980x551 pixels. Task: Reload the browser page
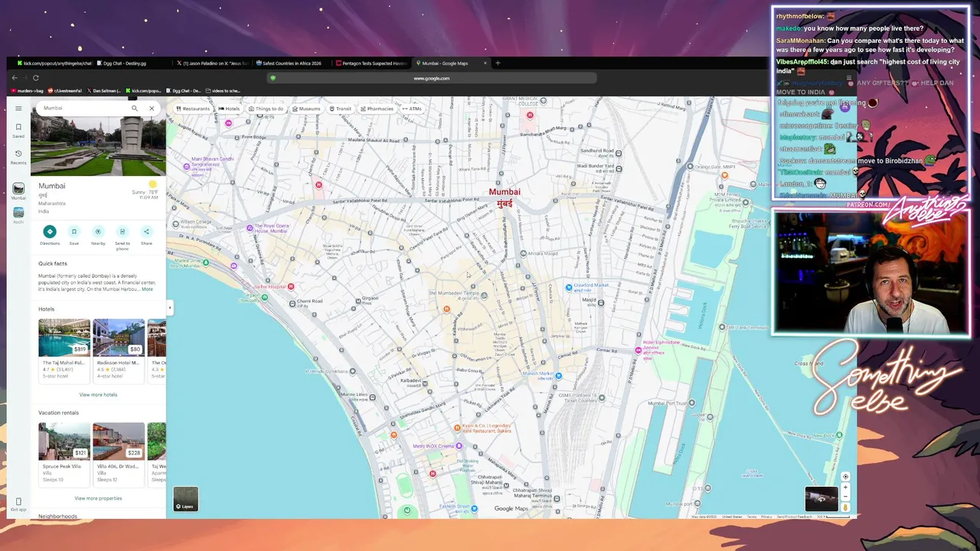pos(36,78)
